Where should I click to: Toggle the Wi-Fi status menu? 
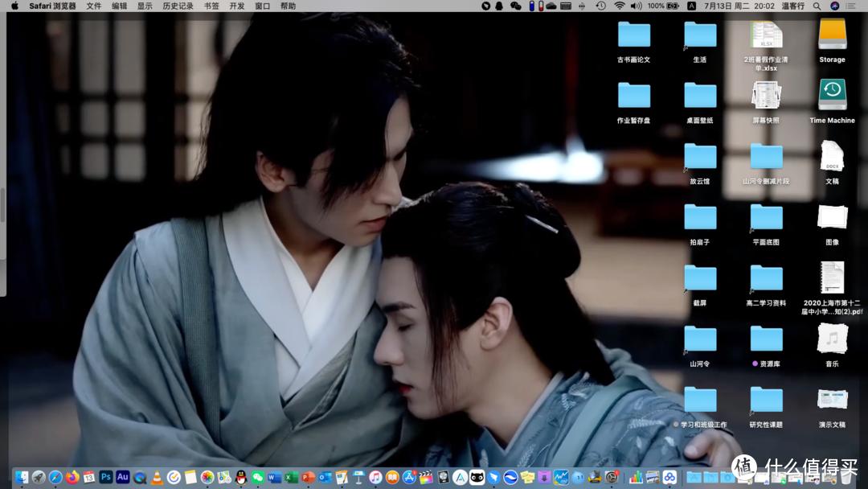pyautogui.click(x=620, y=6)
